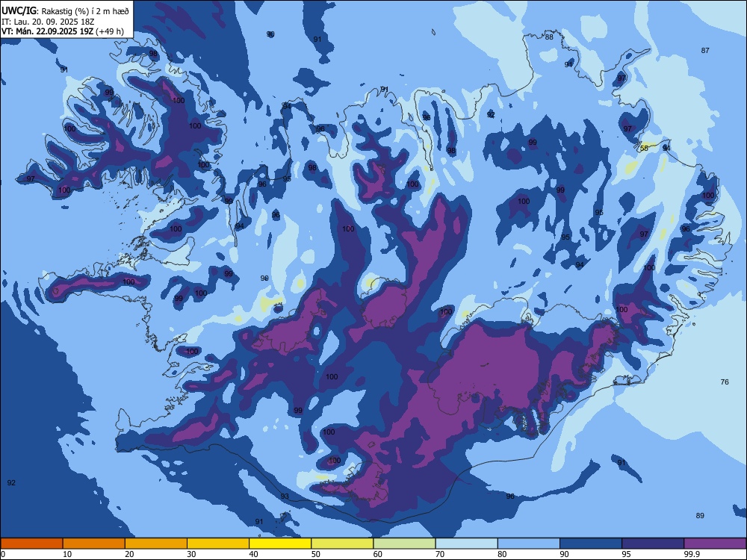747x560 pixels.
Task: Click the 'VT: Mán. 22.09.2025 19Z (+49 h)' line
Action: (63, 31)
